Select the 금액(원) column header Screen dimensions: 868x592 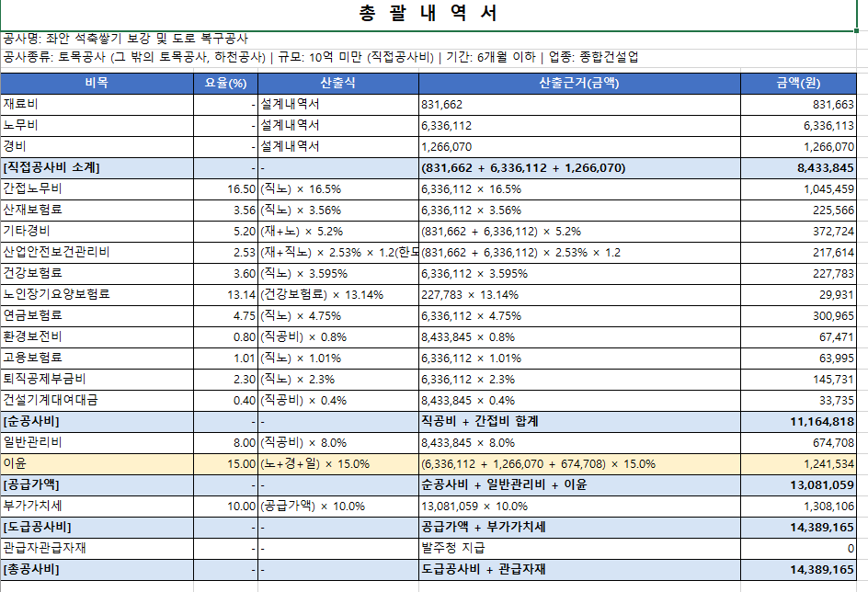(798, 83)
